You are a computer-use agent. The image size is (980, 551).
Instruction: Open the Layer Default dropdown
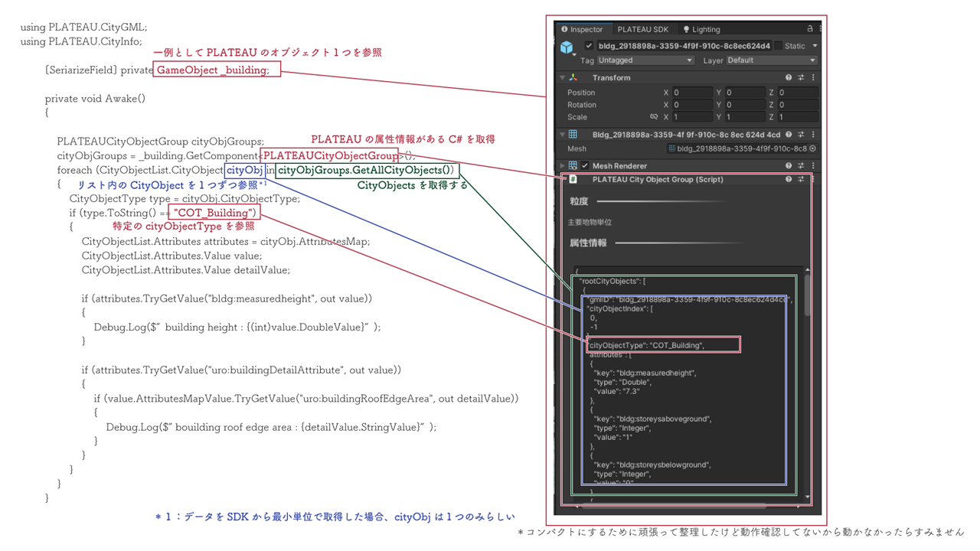click(x=771, y=60)
